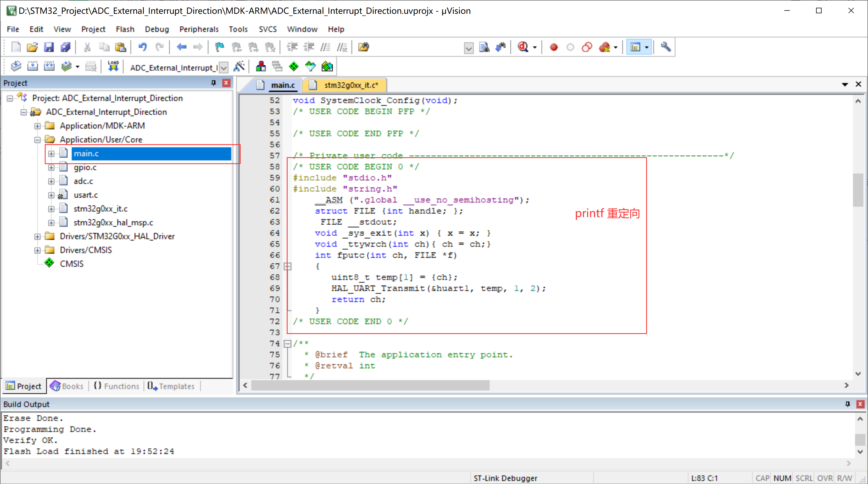Switch to the Books panel tab

67,386
